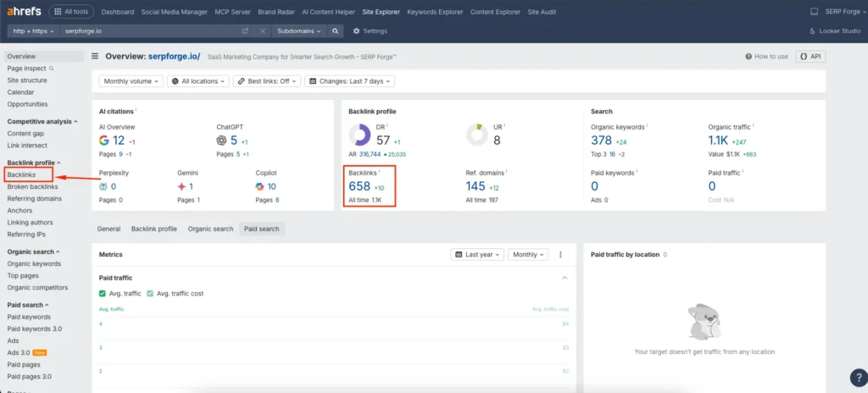The image size is (868, 393).
Task: Clear the URL field with X icon
Action: coord(261,30)
